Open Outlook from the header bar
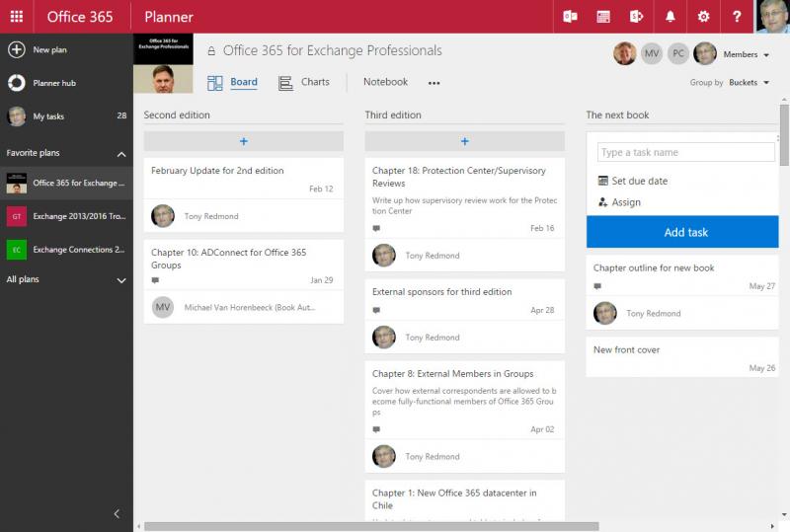This screenshot has width=790, height=532. [x=570, y=17]
